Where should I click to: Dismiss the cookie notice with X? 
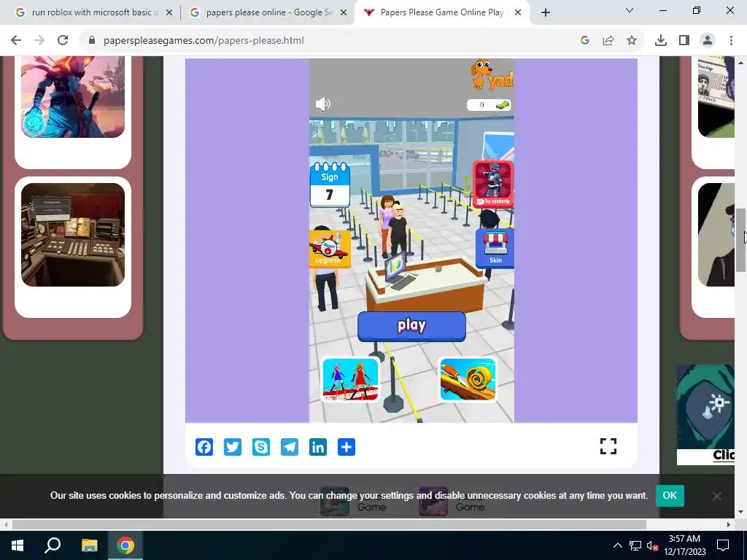(x=716, y=496)
